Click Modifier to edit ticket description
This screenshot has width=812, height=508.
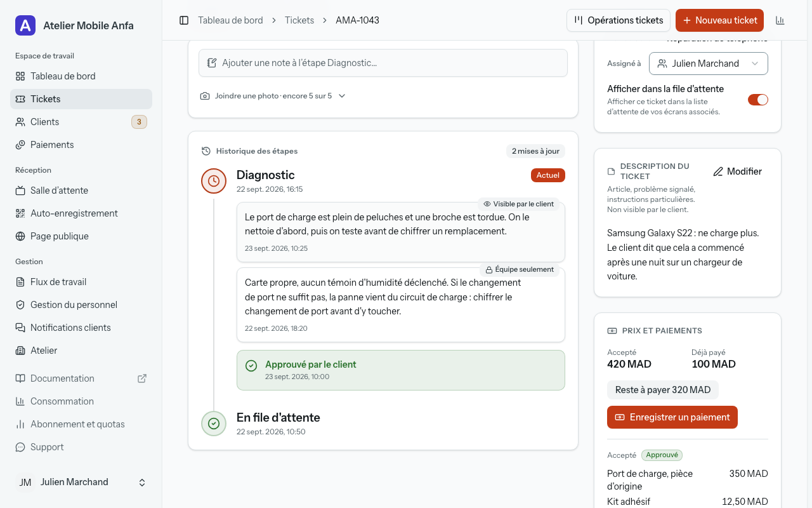point(738,171)
